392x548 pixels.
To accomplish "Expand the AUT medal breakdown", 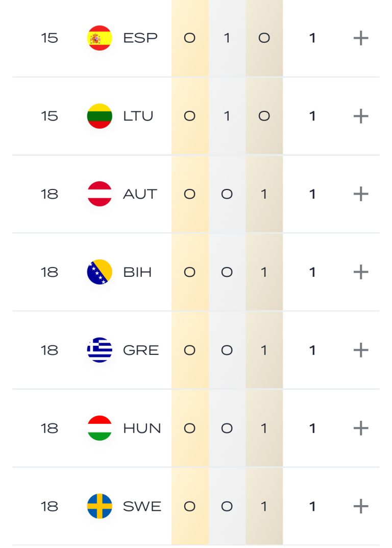I will 361,194.
